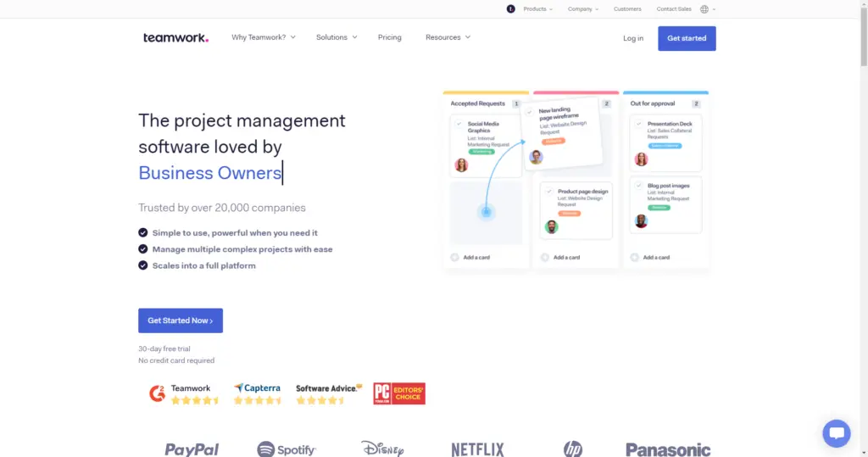Click plus icon under Accepted Requests column
Screen dimensions: 868x457
455,257
